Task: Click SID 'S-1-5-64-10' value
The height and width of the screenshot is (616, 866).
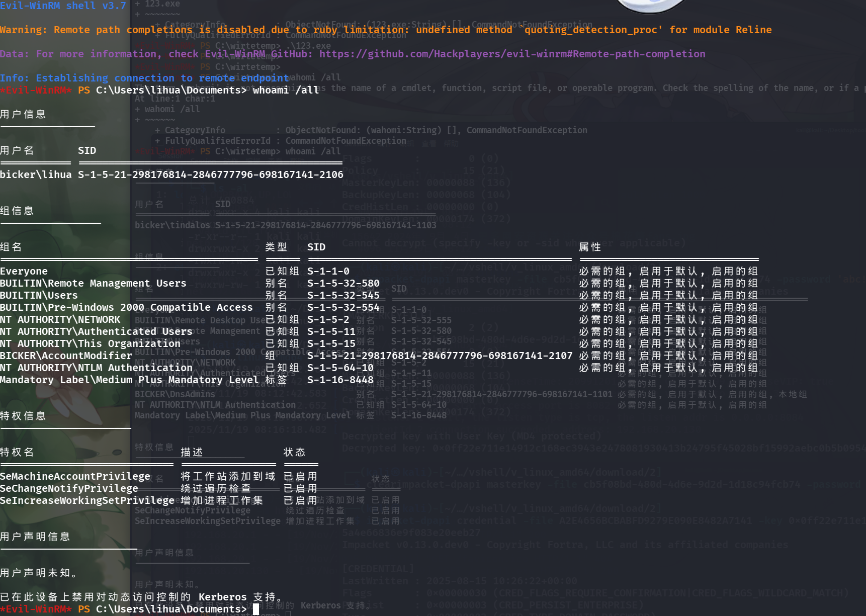Action: pos(340,368)
